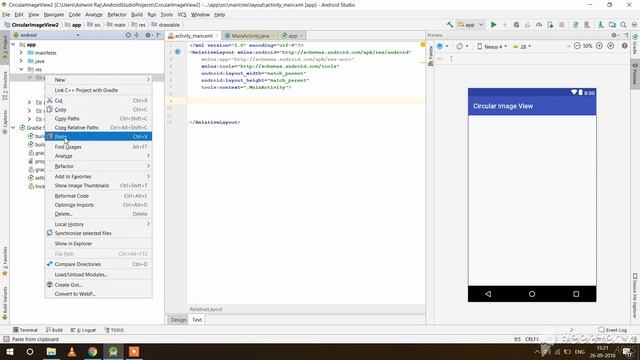
Task: Click the Sync Project with Gradle icon
Action: click(x=576, y=24)
